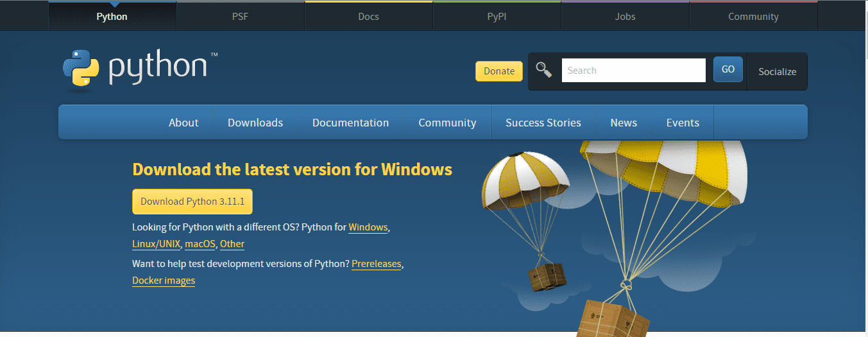Follow the macOS link
This screenshot has height=337, width=868.
pyautogui.click(x=200, y=244)
